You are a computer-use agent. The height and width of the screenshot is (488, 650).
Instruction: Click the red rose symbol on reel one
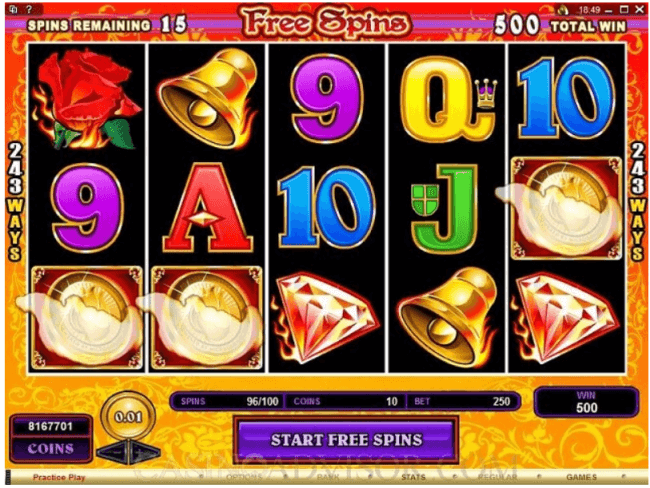87,98
